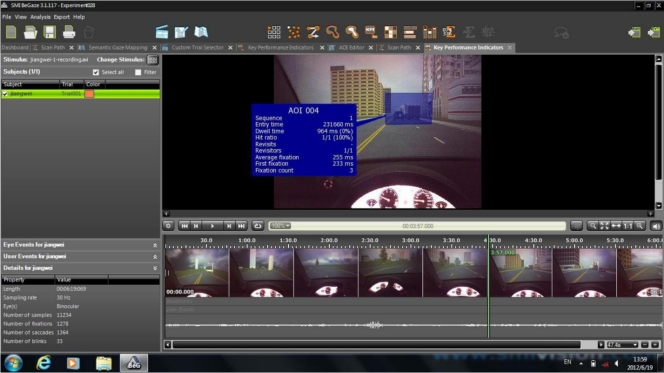Click the 2:00.0 mark on timeline ruler

pyautogui.click(x=329, y=240)
